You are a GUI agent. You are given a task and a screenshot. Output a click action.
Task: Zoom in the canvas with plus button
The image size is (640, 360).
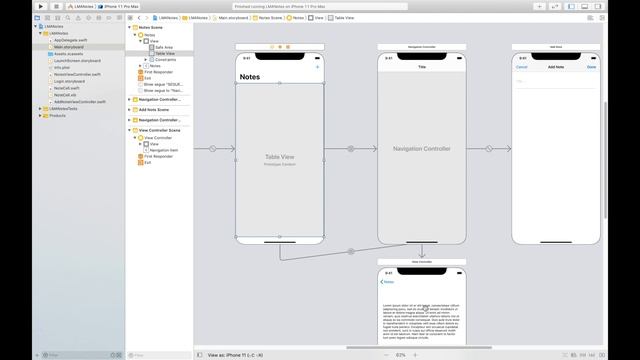416,356
